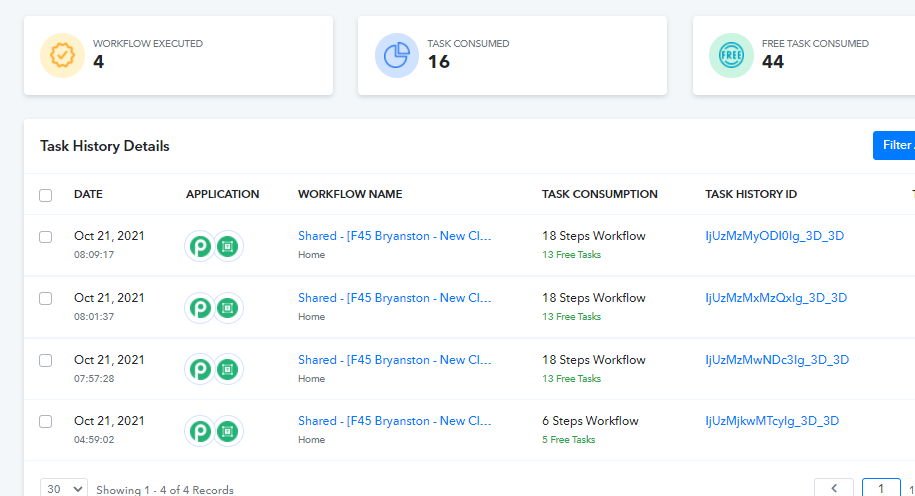The width and height of the screenshot is (915, 496).
Task: Click the Pabbly app icon in the 08:01:37 row
Action: pyautogui.click(x=200, y=308)
